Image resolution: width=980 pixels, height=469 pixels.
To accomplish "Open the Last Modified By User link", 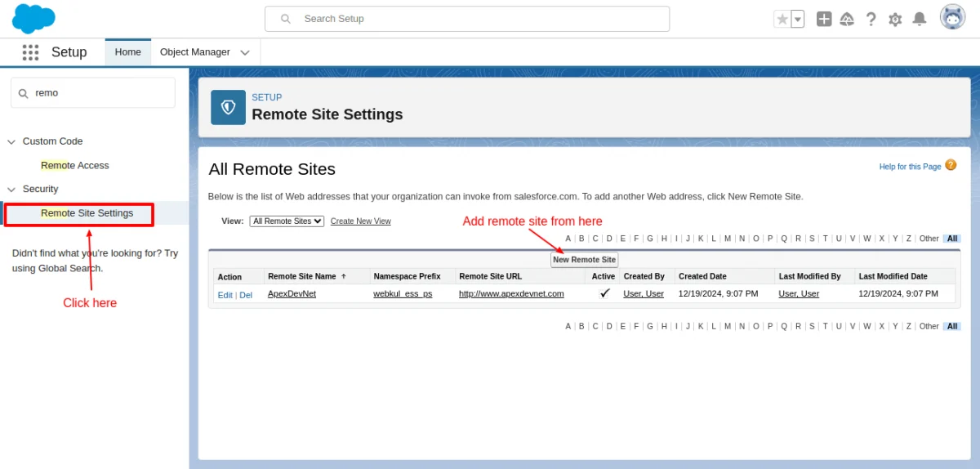I will pos(799,293).
